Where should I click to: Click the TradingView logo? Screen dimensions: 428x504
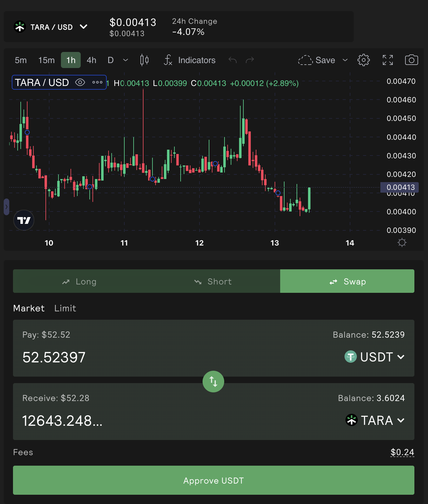(x=24, y=220)
